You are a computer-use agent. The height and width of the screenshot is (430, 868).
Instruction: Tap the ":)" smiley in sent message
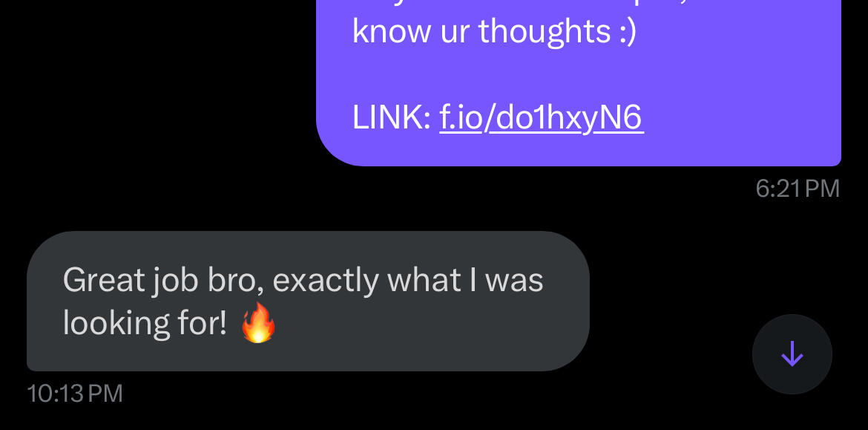pos(628,33)
